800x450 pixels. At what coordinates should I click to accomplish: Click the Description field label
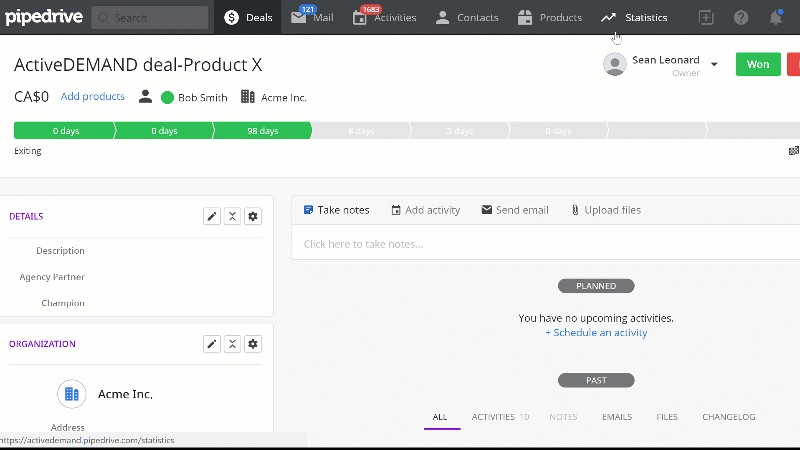(60, 251)
